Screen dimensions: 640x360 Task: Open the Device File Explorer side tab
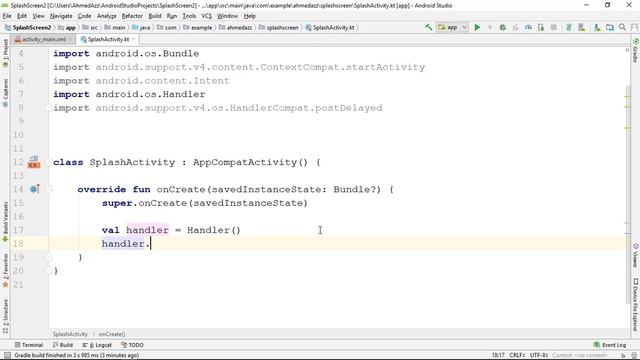coord(636,304)
